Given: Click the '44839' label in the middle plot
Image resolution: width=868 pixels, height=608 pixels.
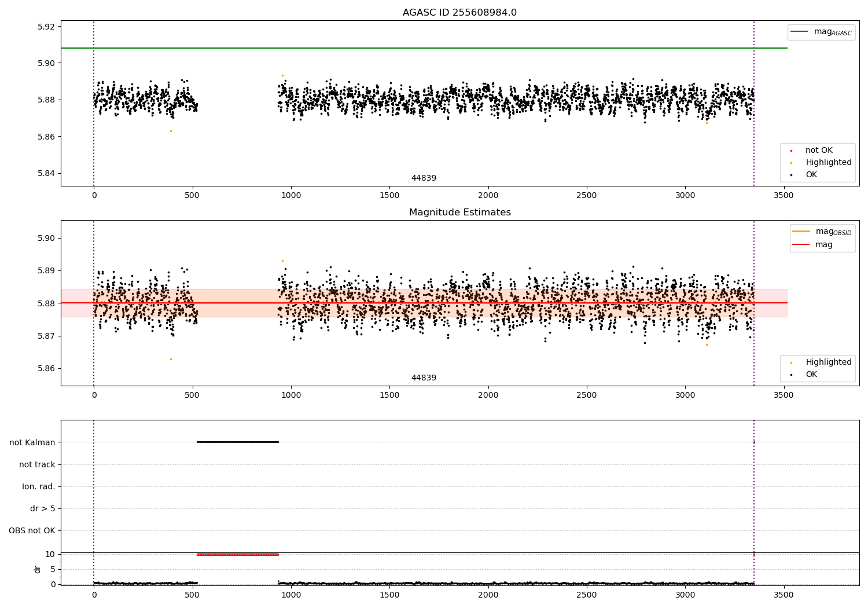Looking at the screenshot, I should pyautogui.click(x=424, y=378).
